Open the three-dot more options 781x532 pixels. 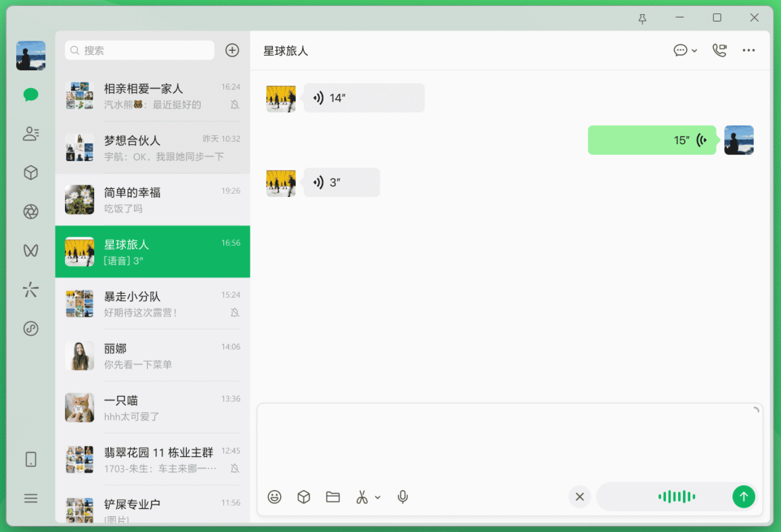point(749,50)
